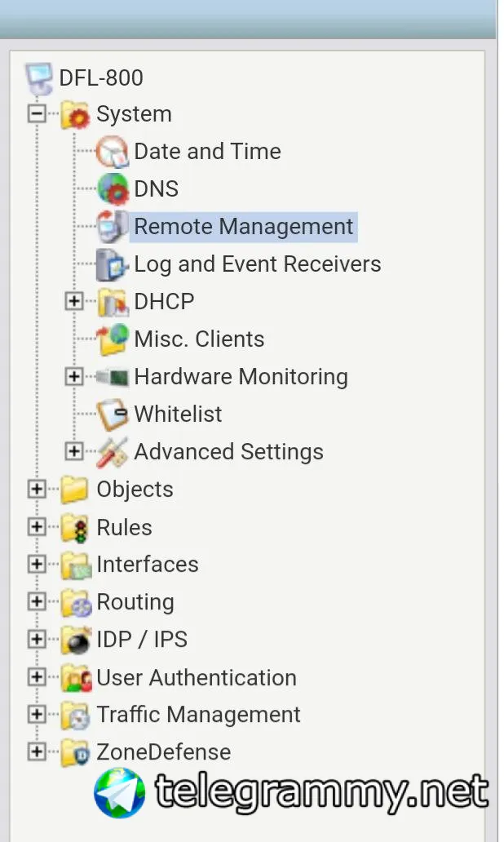Select the Advanced Settings label

[x=228, y=452]
